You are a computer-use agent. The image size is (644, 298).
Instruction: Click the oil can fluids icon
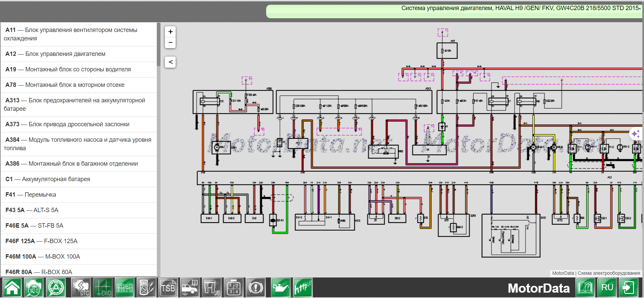pyautogui.click(x=280, y=288)
